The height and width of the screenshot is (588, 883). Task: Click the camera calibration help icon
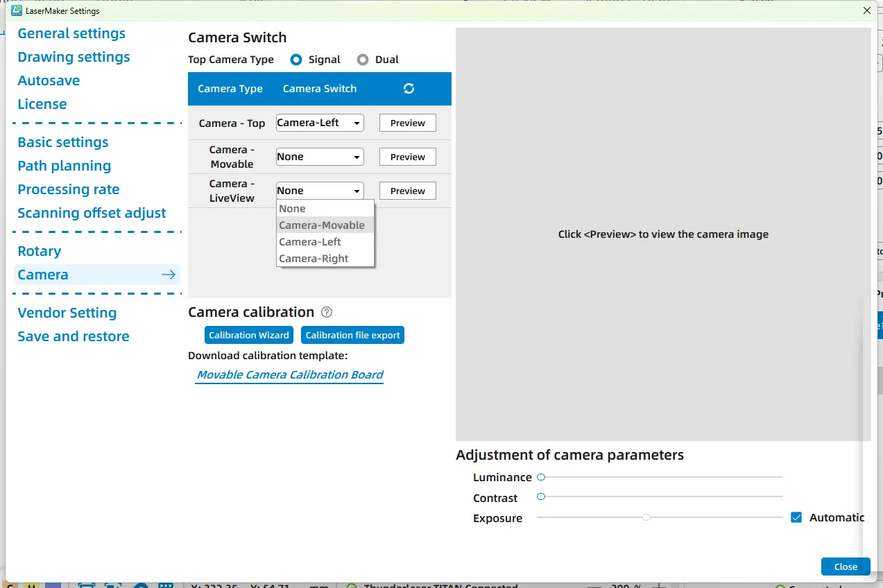[327, 313]
